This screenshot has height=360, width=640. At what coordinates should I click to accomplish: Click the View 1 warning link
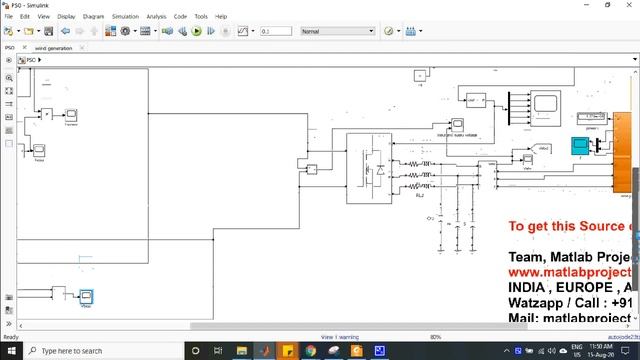[x=340, y=337]
